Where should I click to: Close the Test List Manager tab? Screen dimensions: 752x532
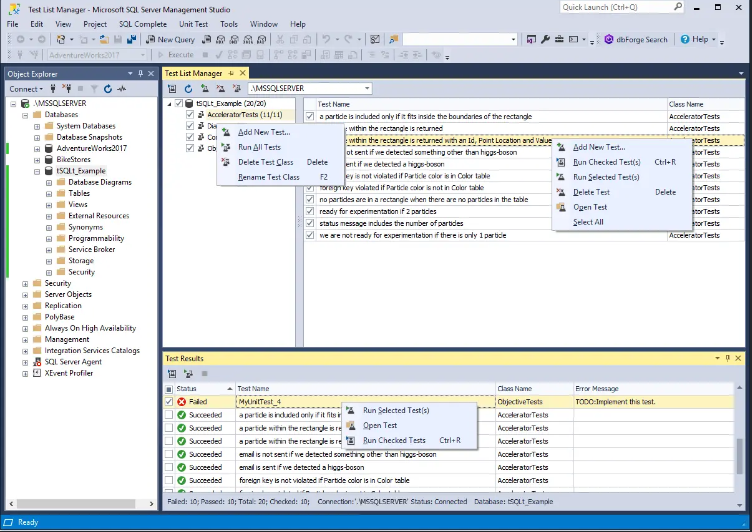pos(243,73)
